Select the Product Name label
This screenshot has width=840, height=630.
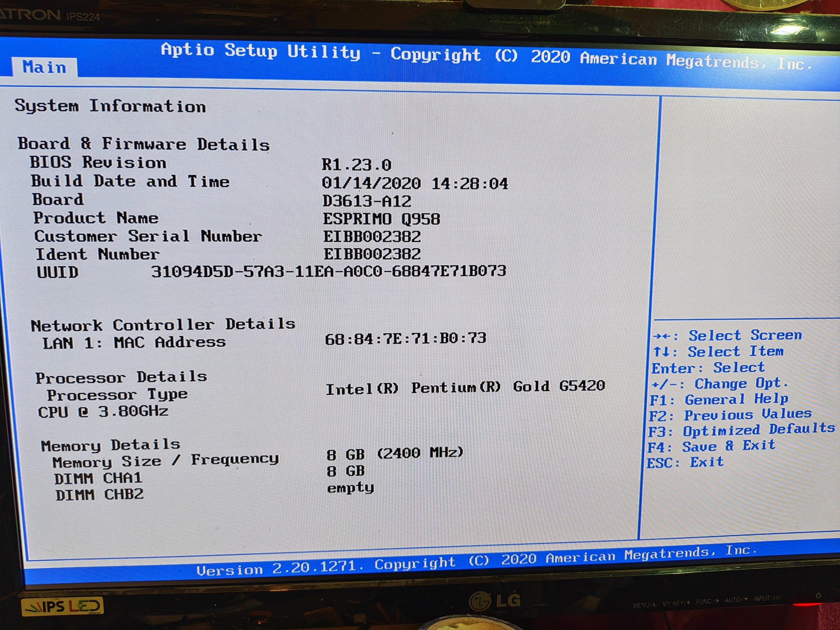pyautogui.click(x=96, y=218)
